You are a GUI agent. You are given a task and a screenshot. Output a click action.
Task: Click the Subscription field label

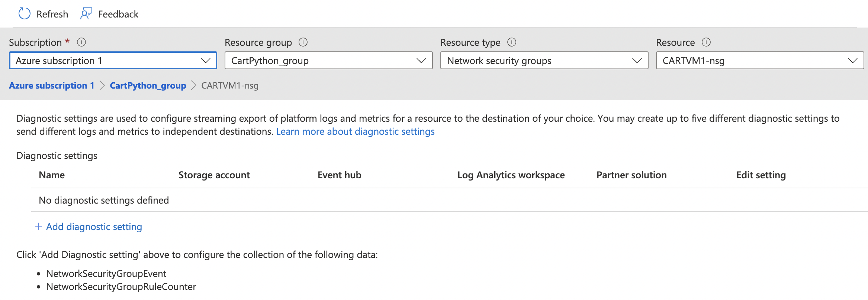coord(35,42)
